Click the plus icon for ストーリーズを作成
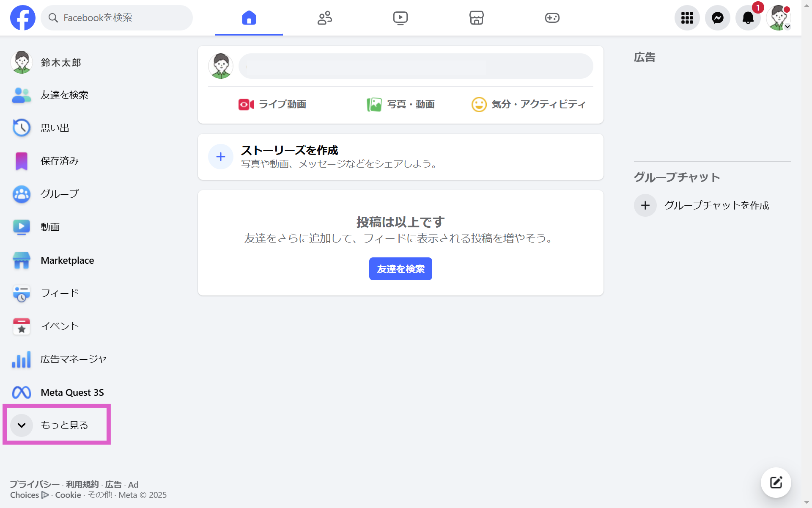The width and height of the screenshot is (812, 508). coord(220,157)
